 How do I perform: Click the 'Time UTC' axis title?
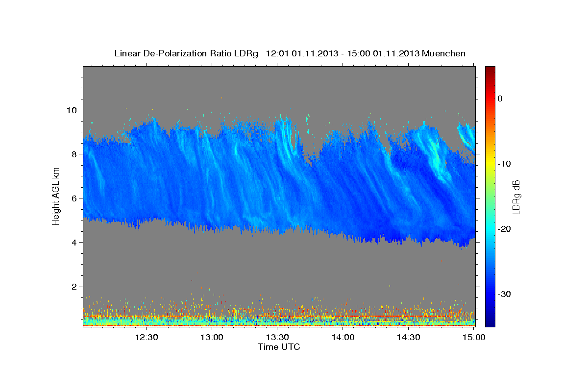[x=279, y=347]
